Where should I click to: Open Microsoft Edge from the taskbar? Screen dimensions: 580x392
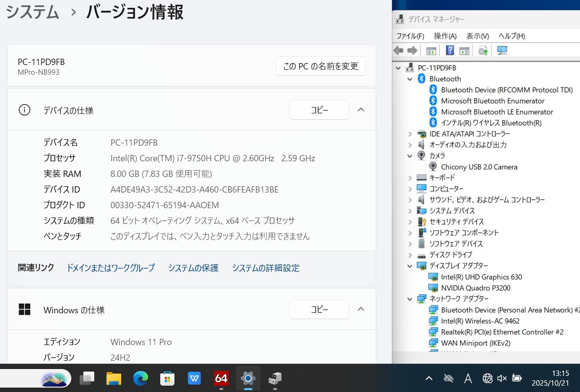click(141, 378)
